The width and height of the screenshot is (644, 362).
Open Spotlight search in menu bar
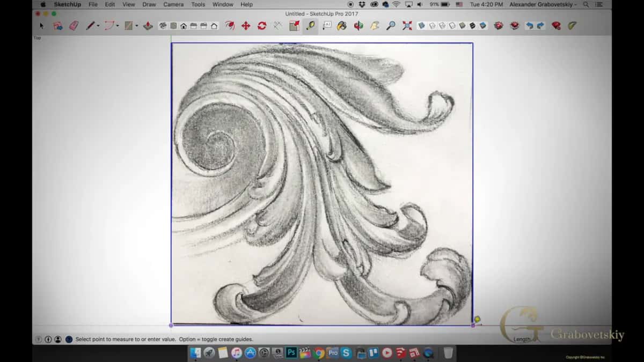click(586, 4)
